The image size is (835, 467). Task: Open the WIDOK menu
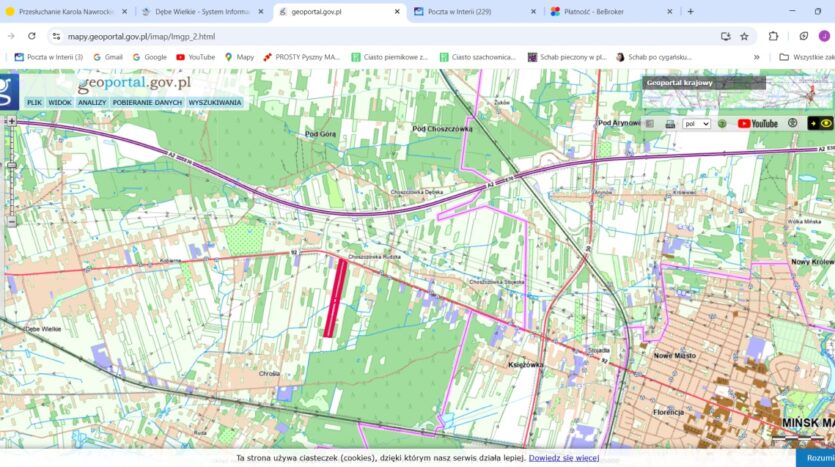click(x=60, y=102)
